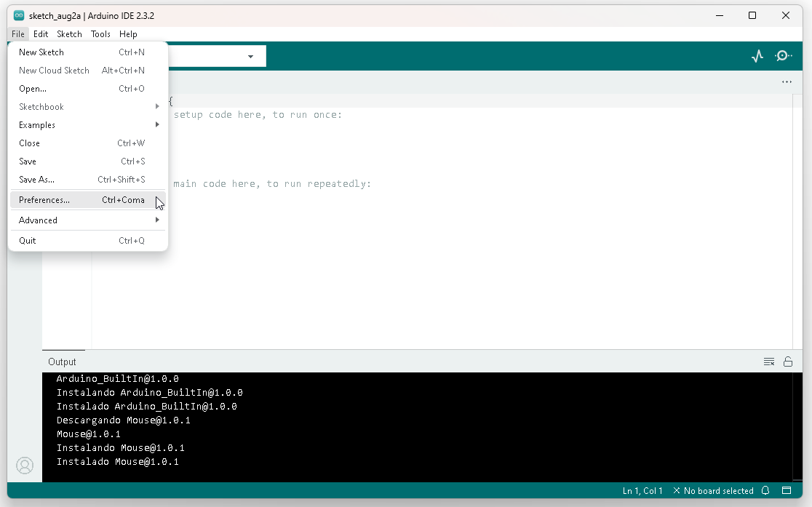Image resolution: width=812 pixels, height=507 pixels.
Task: Open the sketch tabs ellipsis menu
Action: (787, 82)
